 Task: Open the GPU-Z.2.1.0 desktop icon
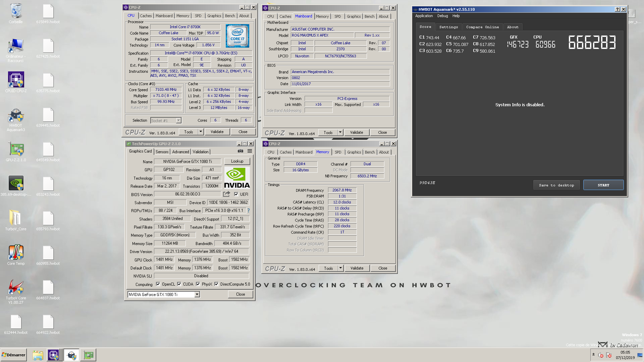click(x=16, y=152)
